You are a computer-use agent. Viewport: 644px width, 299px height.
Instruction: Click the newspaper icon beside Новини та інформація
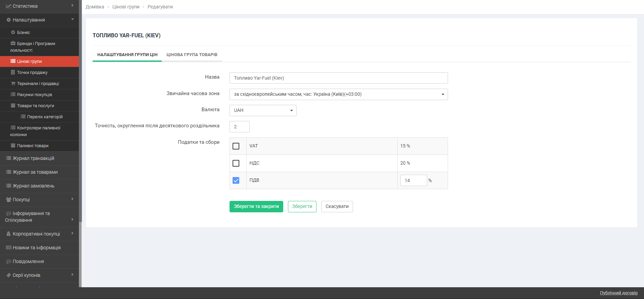[9, 248]
